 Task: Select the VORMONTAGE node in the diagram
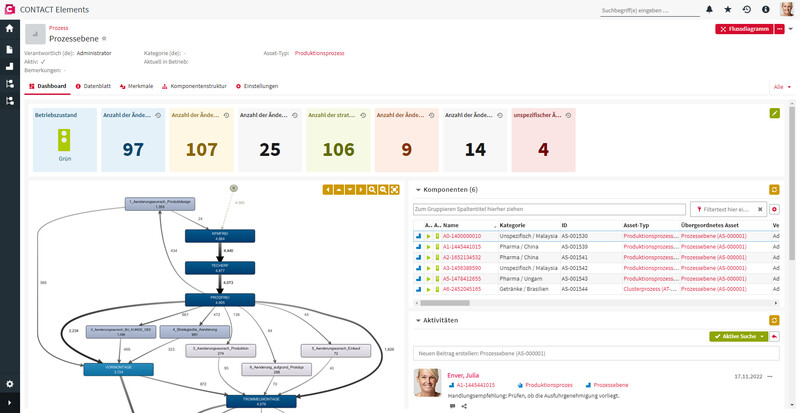118,370
